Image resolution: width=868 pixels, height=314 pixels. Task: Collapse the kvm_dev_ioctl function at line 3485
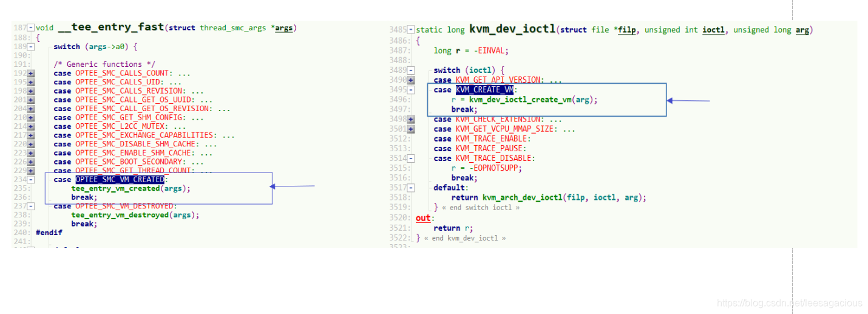[x=411, y=30]
